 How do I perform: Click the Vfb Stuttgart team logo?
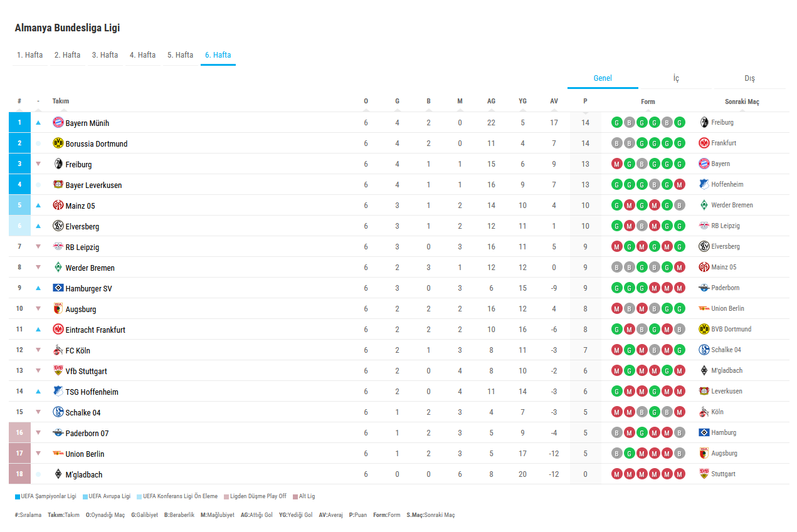58,370
